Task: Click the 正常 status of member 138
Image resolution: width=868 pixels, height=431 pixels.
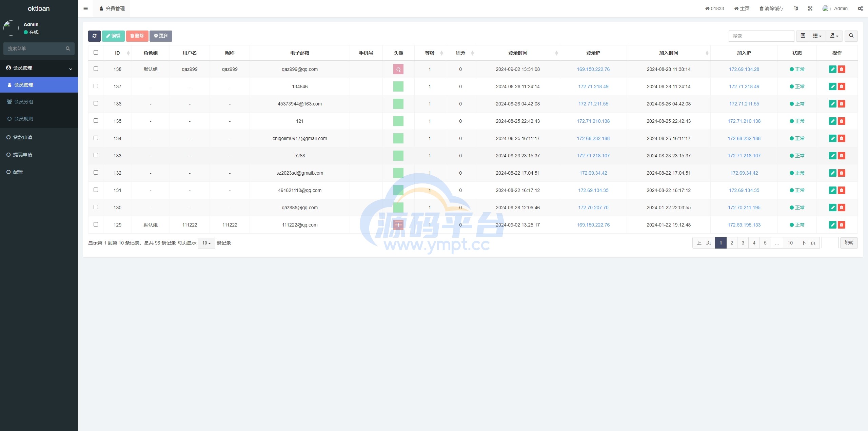Action: (797, 69)
